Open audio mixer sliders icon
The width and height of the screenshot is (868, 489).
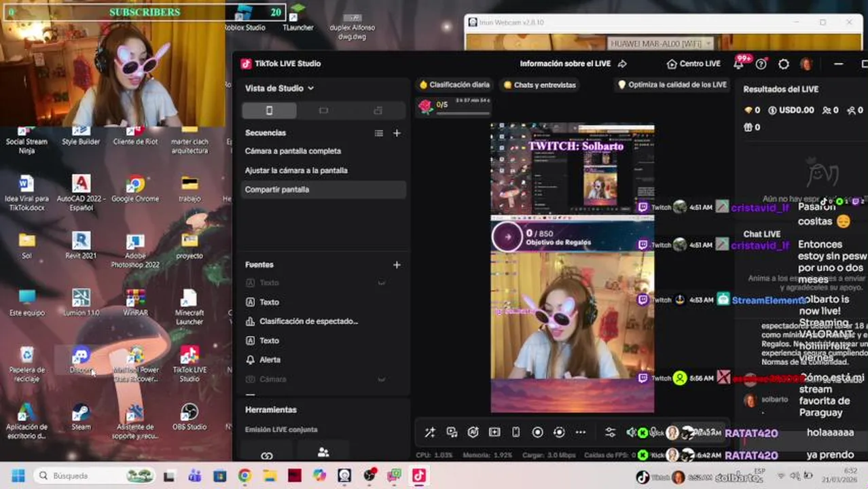click(x=610, y=432)
